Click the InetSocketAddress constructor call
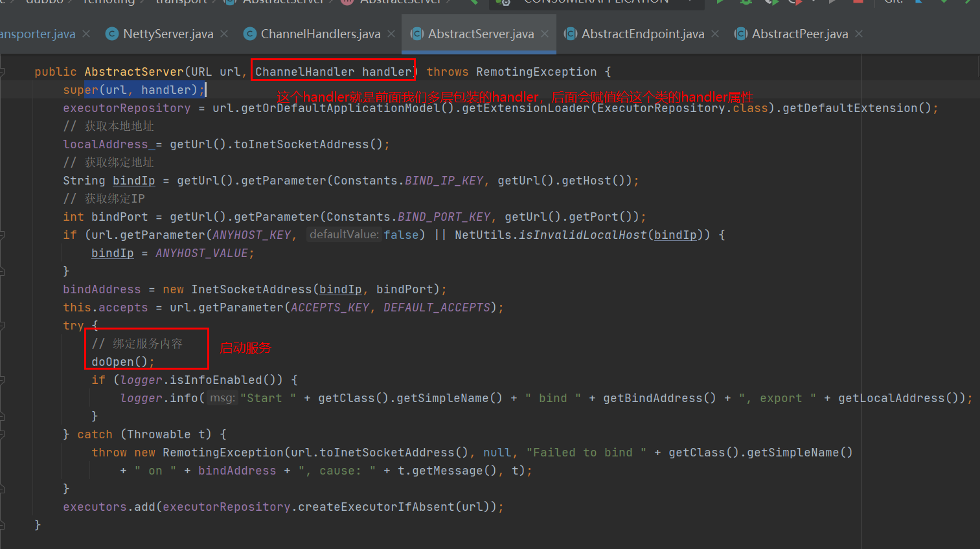This screenshot has width=980, height=549. pyautogui.click(x=251, y=289)
